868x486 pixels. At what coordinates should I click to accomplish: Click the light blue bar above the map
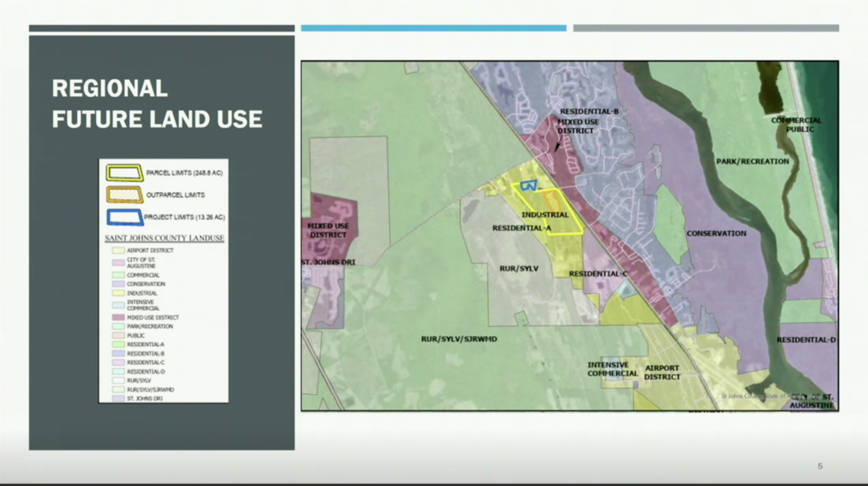pos(433,28)
